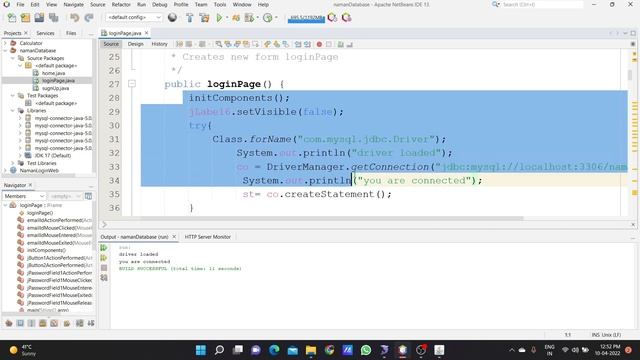This screenshot has width=640, height=360.
Task: Toggle Show Static Members navigator filter
Action: tap(31, 323)
